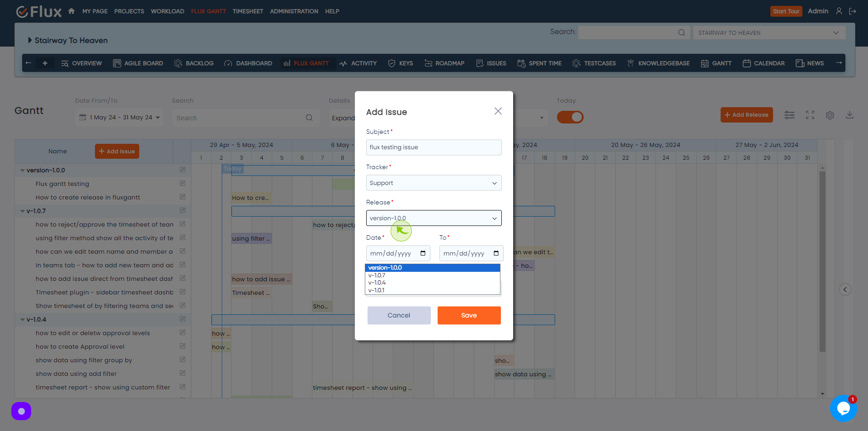Screen dimensions: 868x431
Task: Select v-1.0.4 from release list
Action: pyautogui.click(x=433, y=283)
